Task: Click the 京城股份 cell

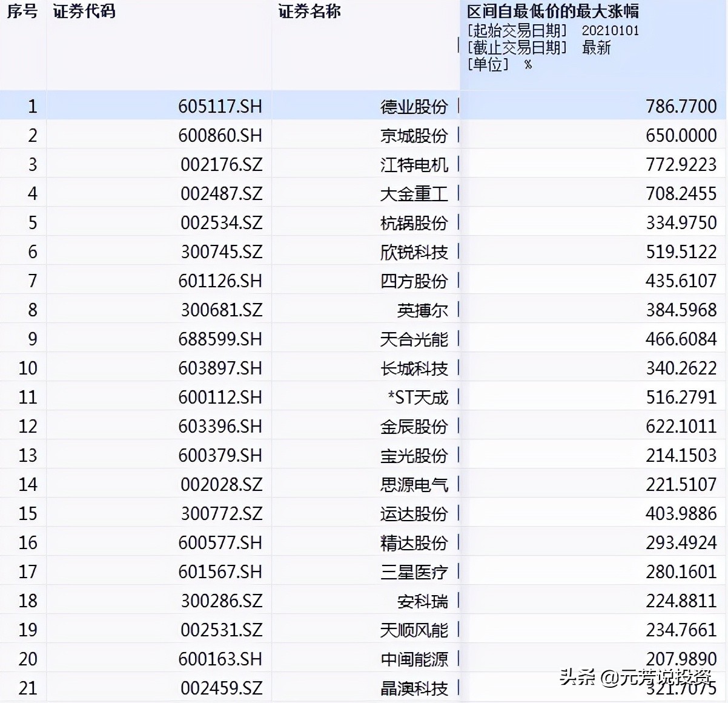Action: (x=414, y=136)
